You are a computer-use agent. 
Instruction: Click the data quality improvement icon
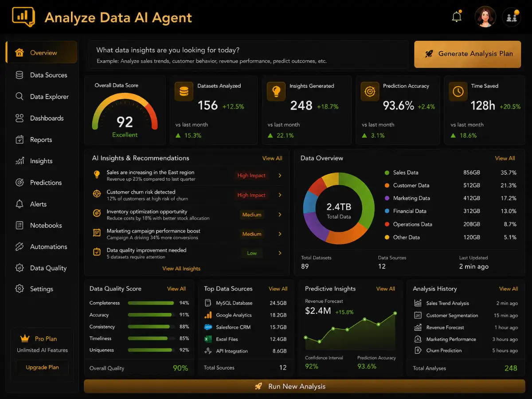[x=97, y=252]
